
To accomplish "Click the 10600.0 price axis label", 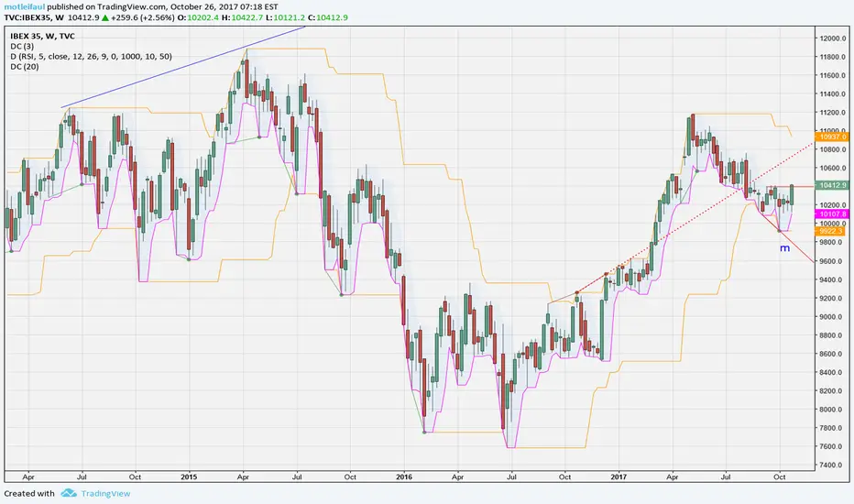I will [833, 168].
